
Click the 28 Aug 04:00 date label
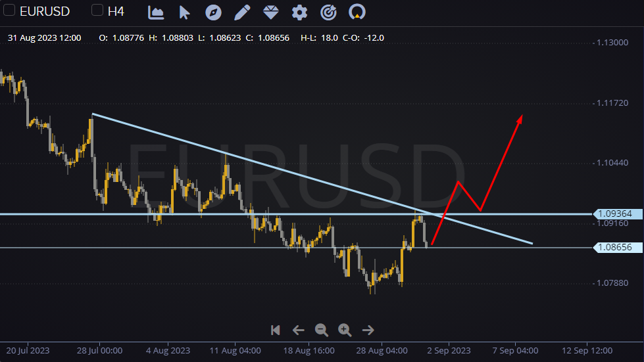point(382,351)
